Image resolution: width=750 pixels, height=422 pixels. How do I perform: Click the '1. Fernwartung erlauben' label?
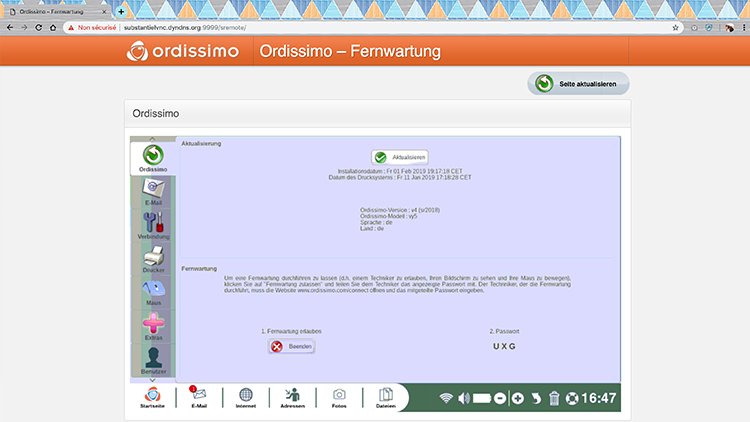(291, 331)
